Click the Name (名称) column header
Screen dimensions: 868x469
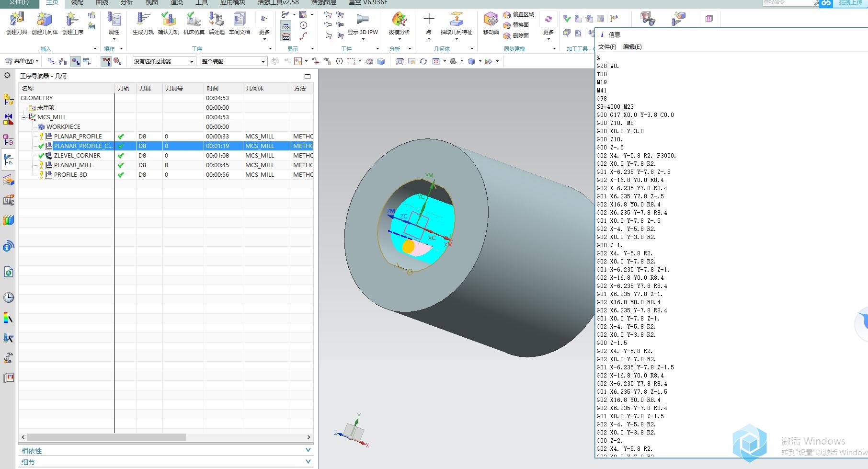coord(67,88)
